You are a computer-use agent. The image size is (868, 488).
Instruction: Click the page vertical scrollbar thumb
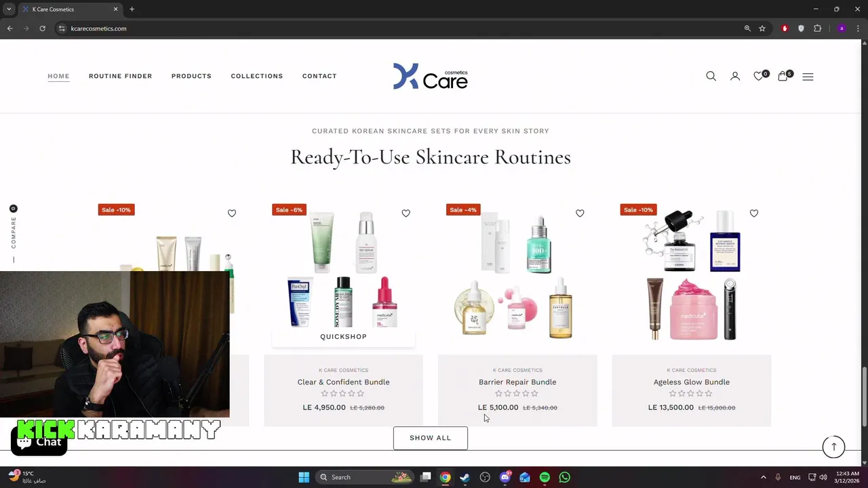[x=864, y=396]
